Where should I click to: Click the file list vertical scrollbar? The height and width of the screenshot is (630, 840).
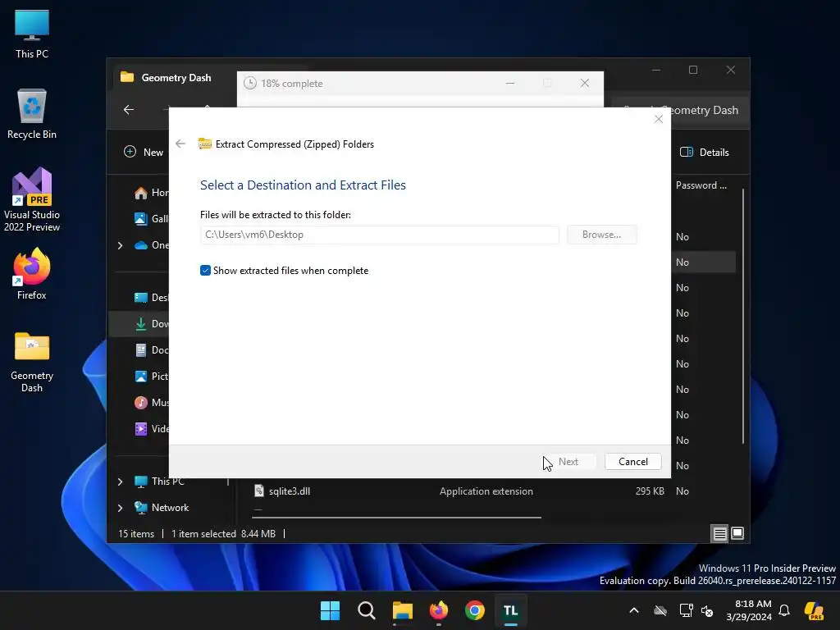(743, 316)
